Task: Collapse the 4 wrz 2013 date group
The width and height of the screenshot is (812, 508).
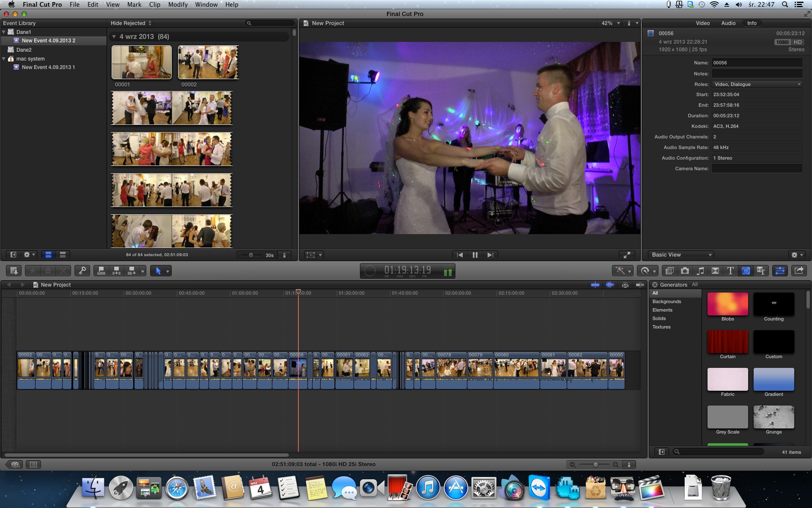Action: pyautogui.click(x=114, y=37)
